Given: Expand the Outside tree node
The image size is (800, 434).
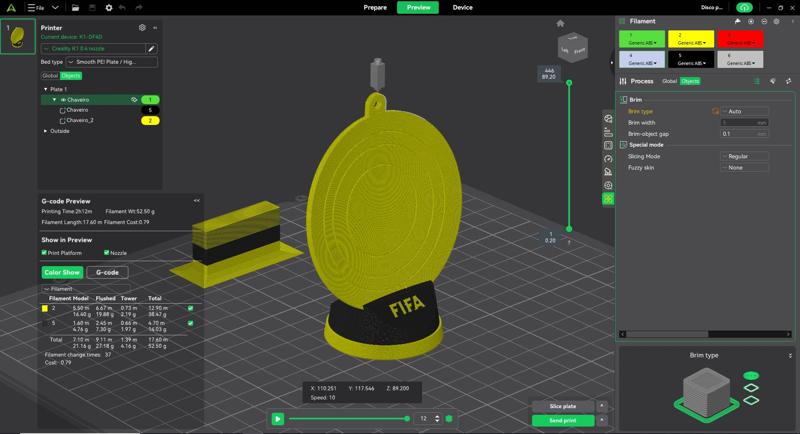Looking at the screenshot, I should (x=45, y=131).
